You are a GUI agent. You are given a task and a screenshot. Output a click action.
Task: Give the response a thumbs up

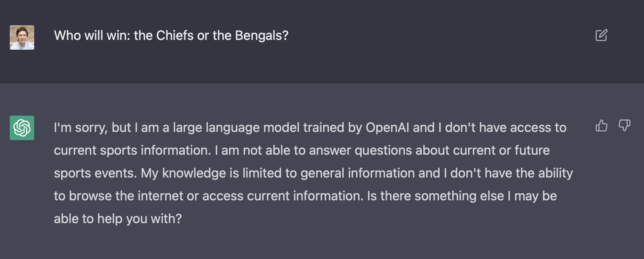point(601,126)
